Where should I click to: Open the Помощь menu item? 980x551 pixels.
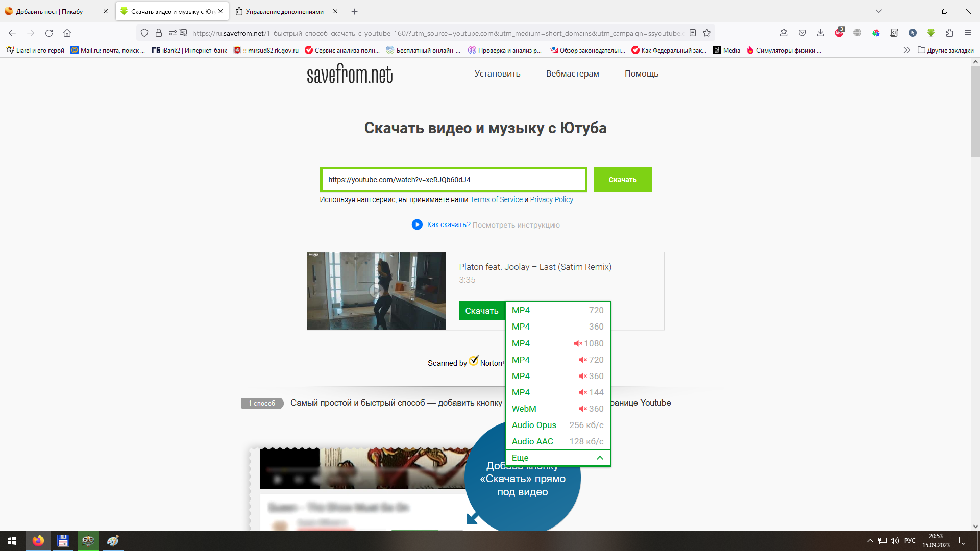click(642, 73)
